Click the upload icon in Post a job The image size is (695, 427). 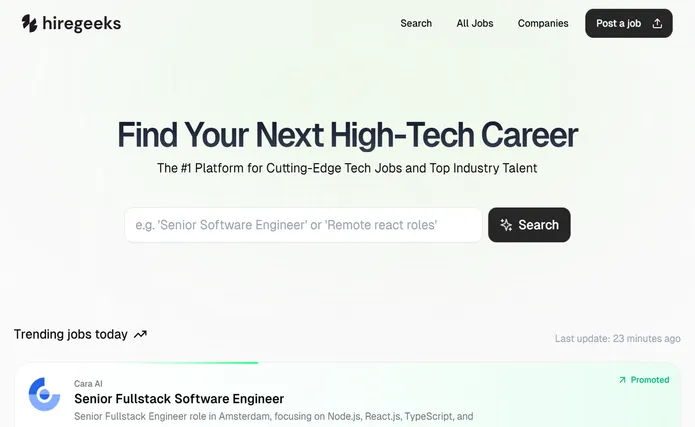click(657, 24)
